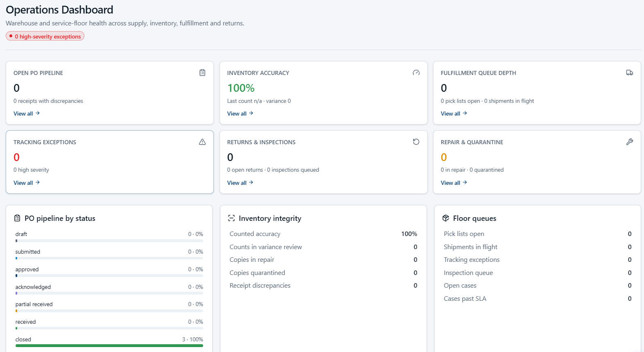Viewport: 644px width, 352px height.
Task: Open View all under Open PO Pipeline
Action: pos(27,114)
